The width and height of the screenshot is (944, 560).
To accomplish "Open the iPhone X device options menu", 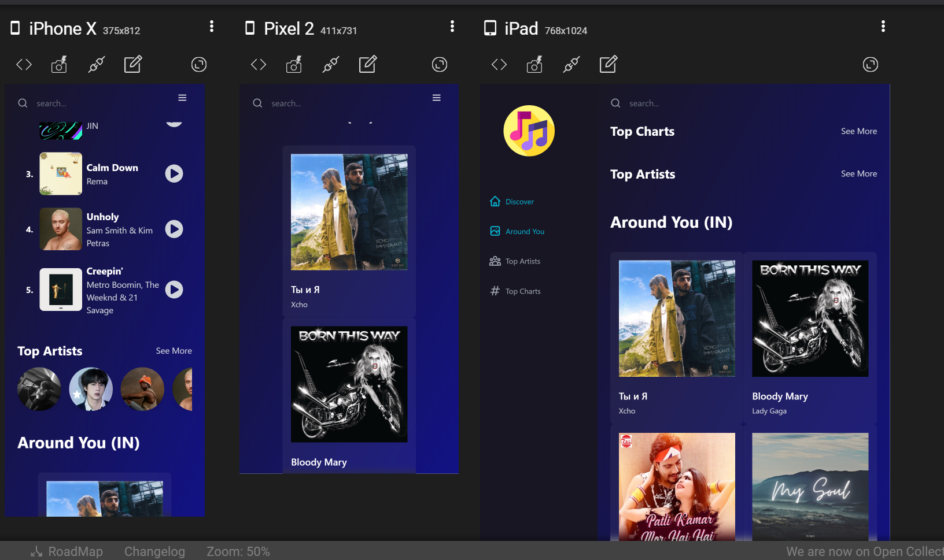I will coord(212,26).
